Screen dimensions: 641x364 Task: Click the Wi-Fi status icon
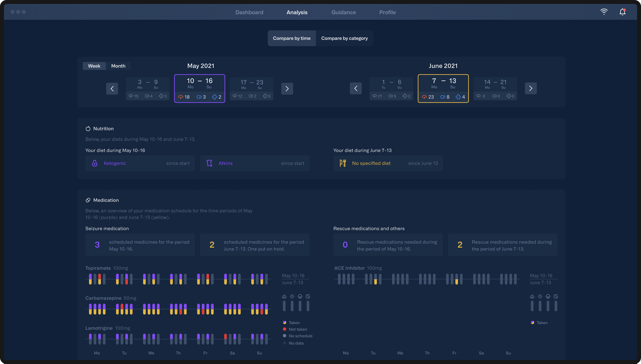tap(604, 12)
